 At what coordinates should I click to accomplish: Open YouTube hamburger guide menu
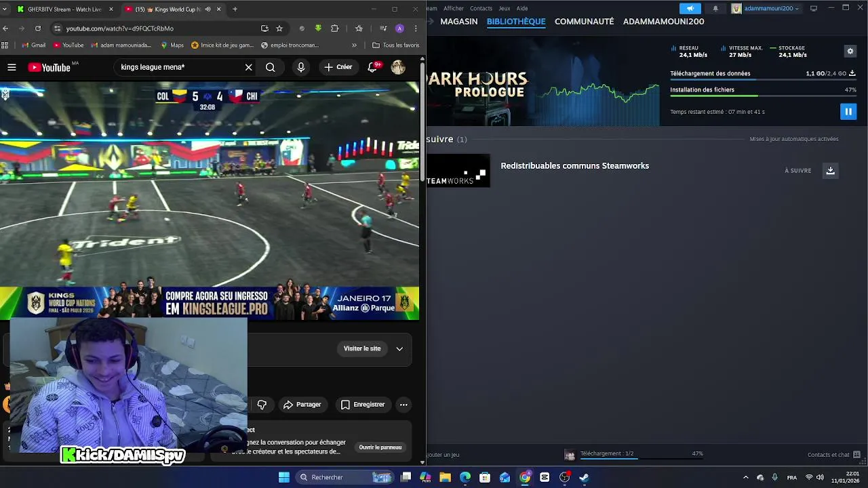point(12,67)
